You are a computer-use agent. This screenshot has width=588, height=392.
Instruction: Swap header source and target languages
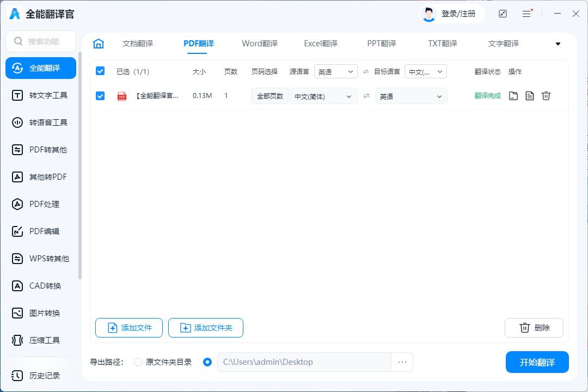[366, 71]
